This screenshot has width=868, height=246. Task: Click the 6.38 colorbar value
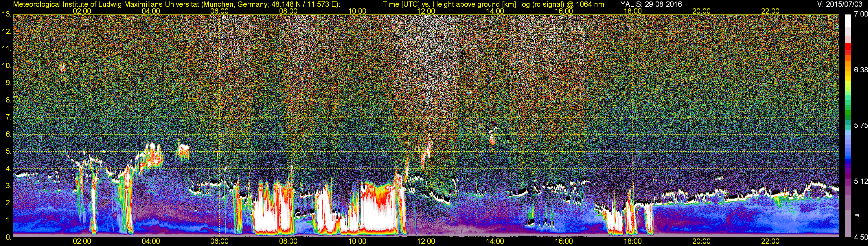coord(861,70)
